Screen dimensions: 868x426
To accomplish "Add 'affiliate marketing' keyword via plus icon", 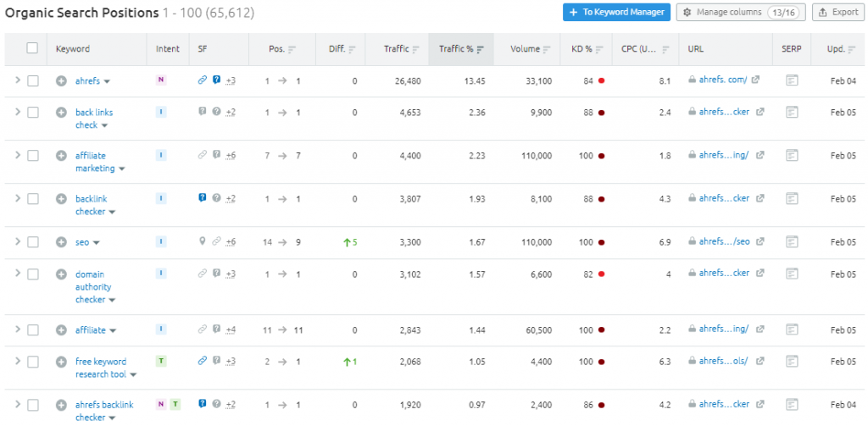I will 61,156.
